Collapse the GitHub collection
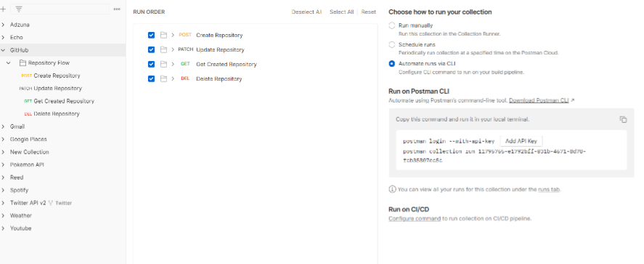The image size is (644, 264). point(4,50)
